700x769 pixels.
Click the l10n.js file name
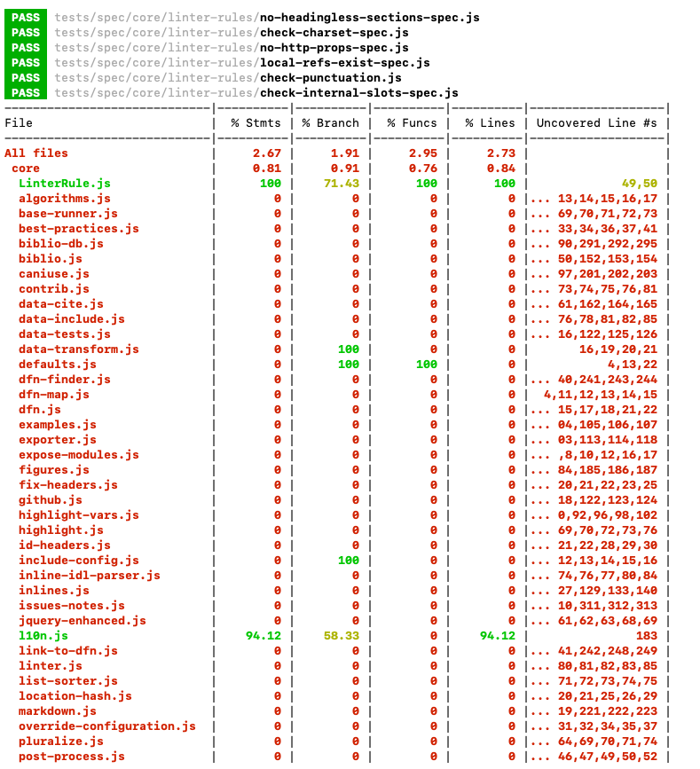(43, 636)
